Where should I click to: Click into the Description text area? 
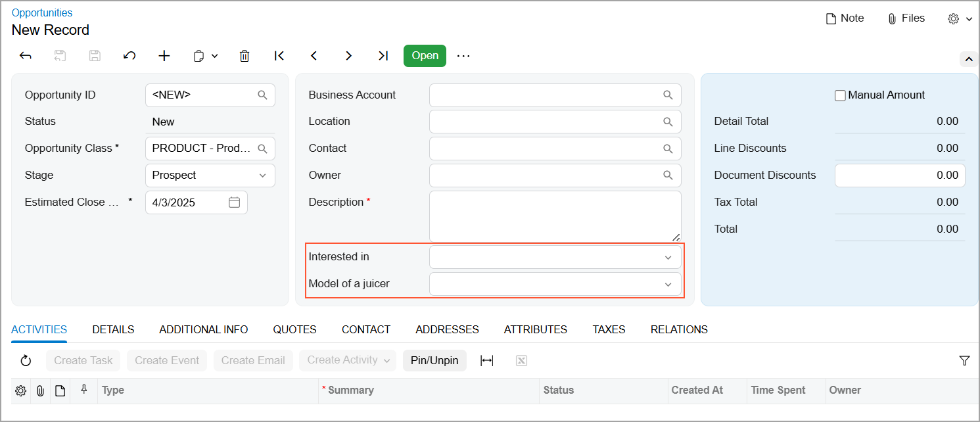pyautogui.click(x=554, y=216)
